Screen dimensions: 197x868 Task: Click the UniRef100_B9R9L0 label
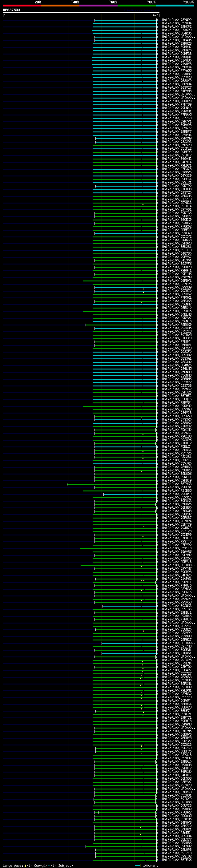176,761
